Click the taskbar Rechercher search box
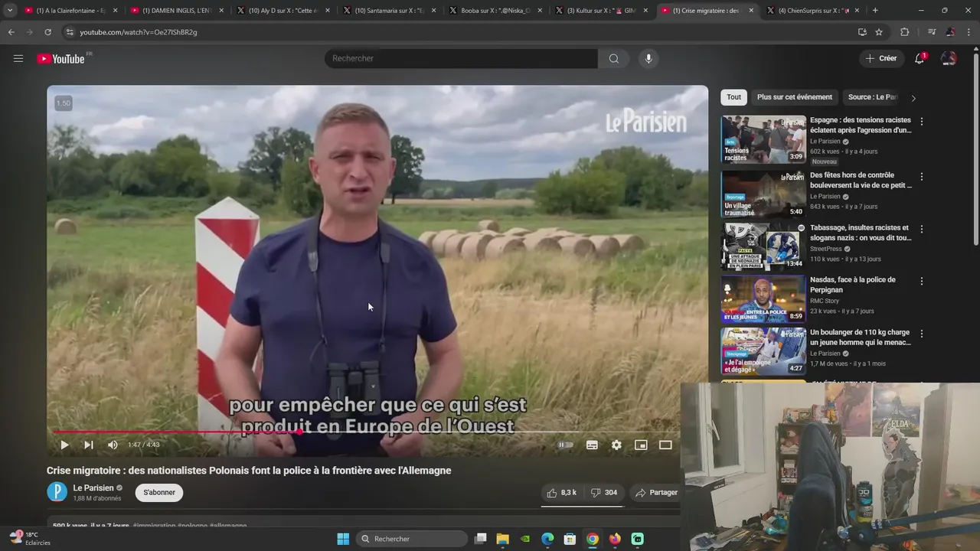The width and height of the screenshot is (980, 551). click(x=413, y=539)
